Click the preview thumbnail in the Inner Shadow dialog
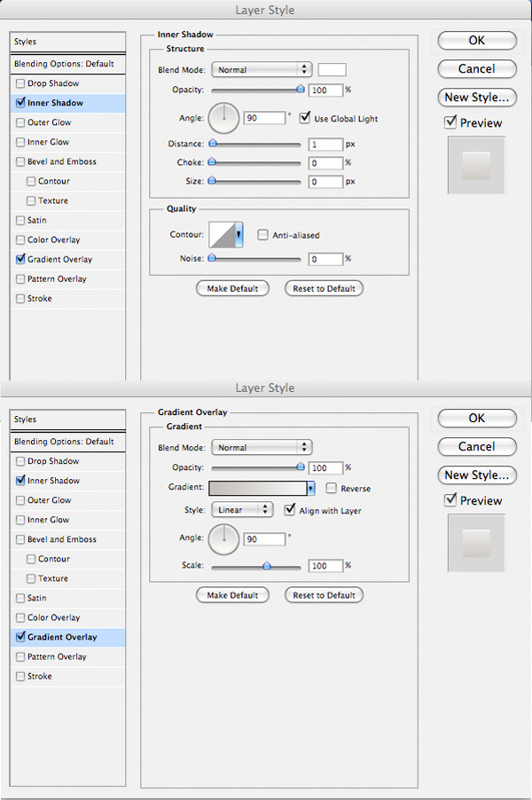Image resolution: width=532 pixels, height=800 pixels. coord(476,165)
